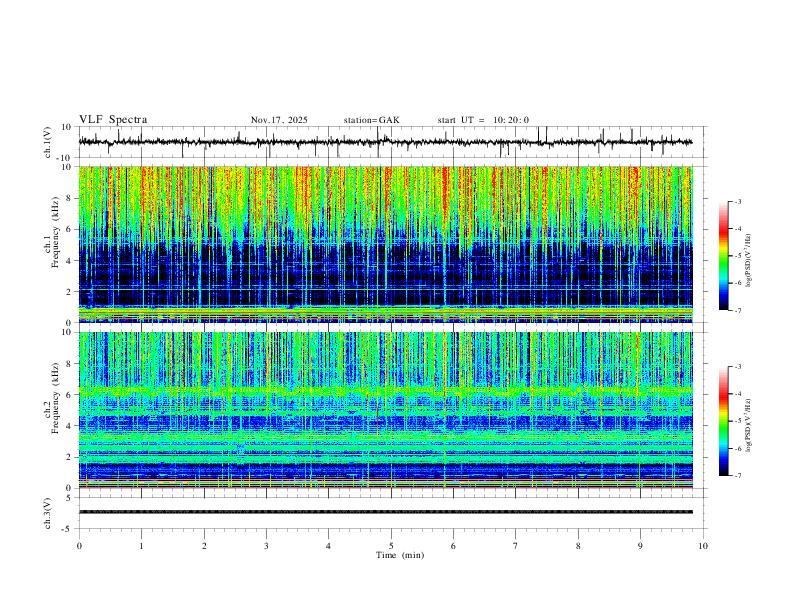This screenshot has width=792, height=612.
Task: Click the "7" tick on the time axis
Action: [x=516, y=546]
